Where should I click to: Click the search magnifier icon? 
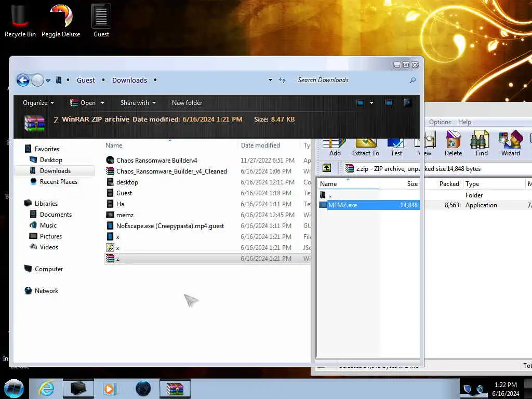[x=412, y=80]
